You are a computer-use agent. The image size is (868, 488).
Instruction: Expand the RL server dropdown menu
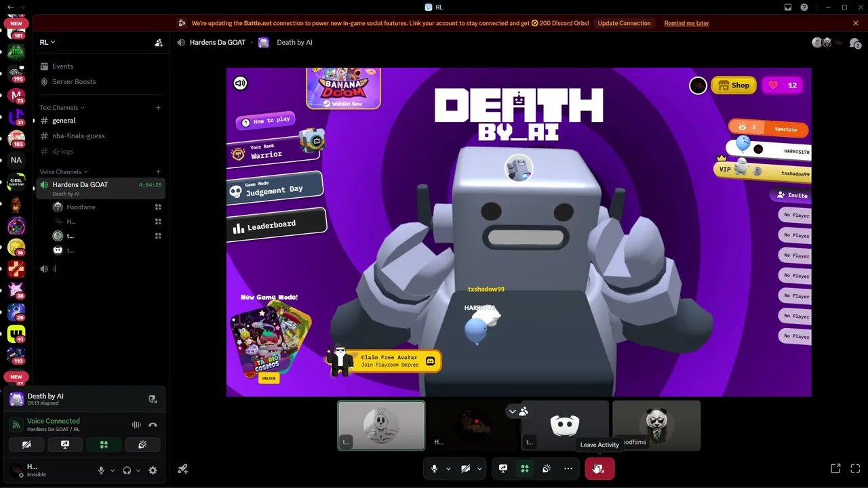47,42
